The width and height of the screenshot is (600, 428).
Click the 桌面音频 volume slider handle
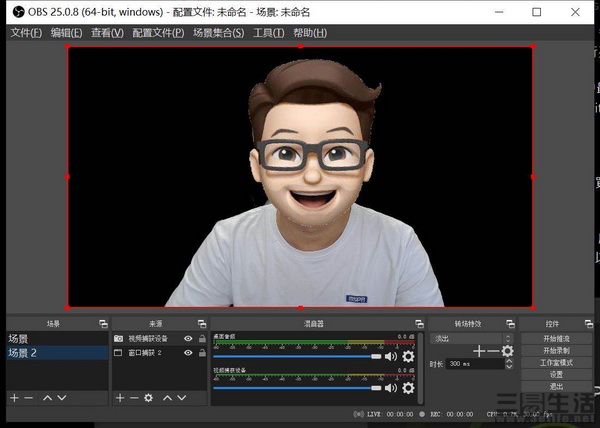coord(376,356)
